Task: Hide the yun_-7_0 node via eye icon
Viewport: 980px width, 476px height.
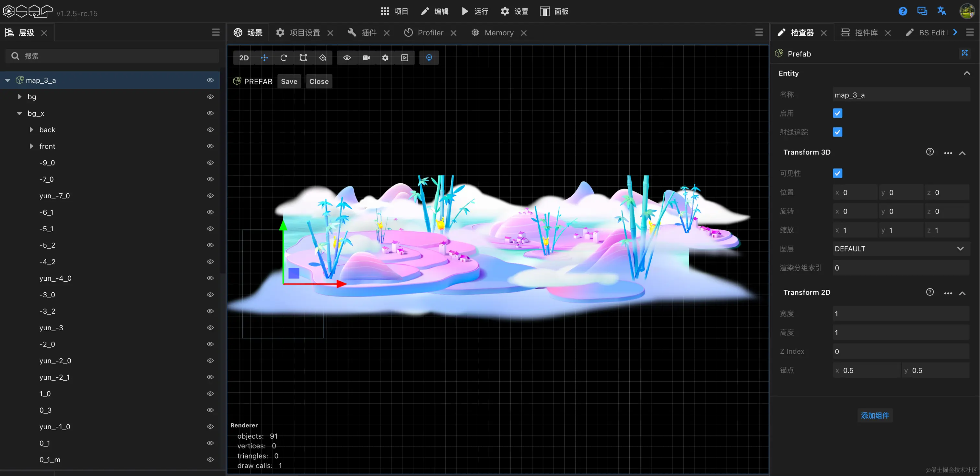Action: pos(210,196)
